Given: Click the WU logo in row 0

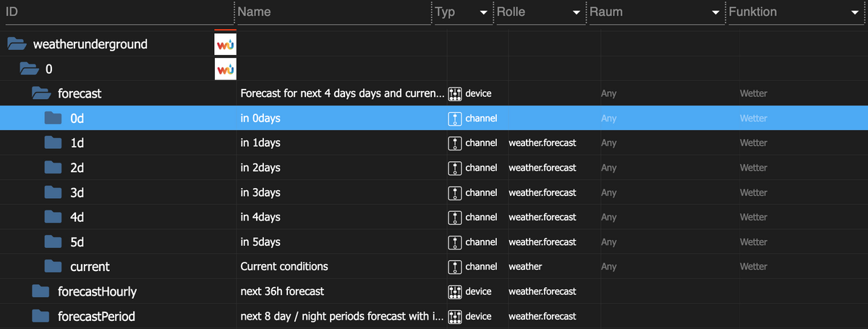Looking at the screenshot, I should 225,69.
